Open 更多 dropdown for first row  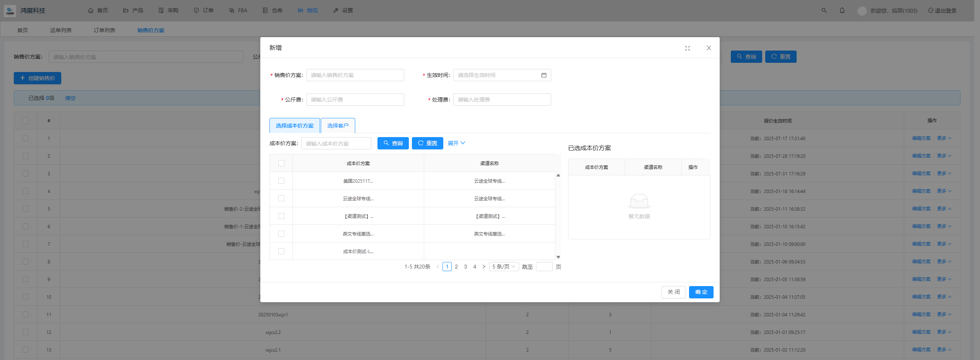click(944, 138)
